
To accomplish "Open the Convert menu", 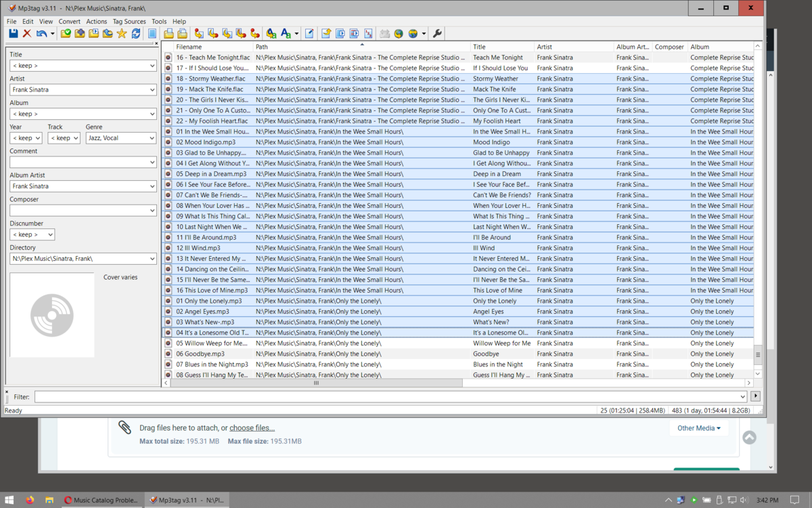I will tap(70, 21).
